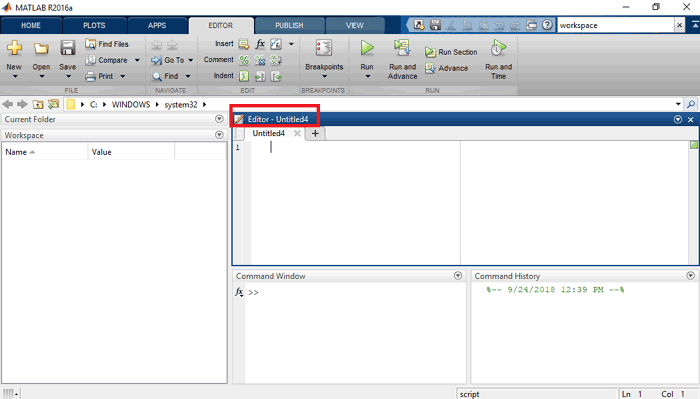Image resolution: width=700 pixels, height=399 pixels.
Task: Select the Untitled4 document tab
Action: 268,133
